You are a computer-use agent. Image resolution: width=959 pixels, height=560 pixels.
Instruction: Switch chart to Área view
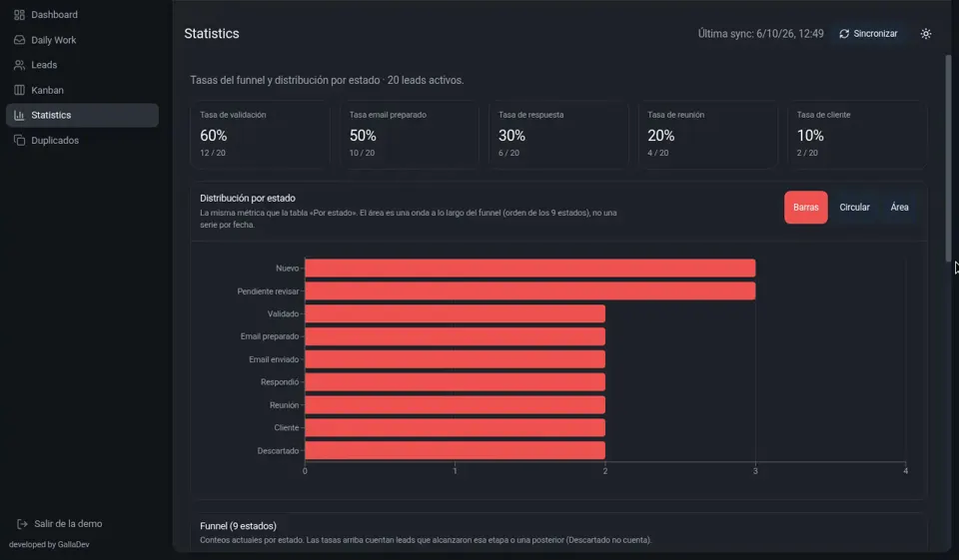point(899,208)
